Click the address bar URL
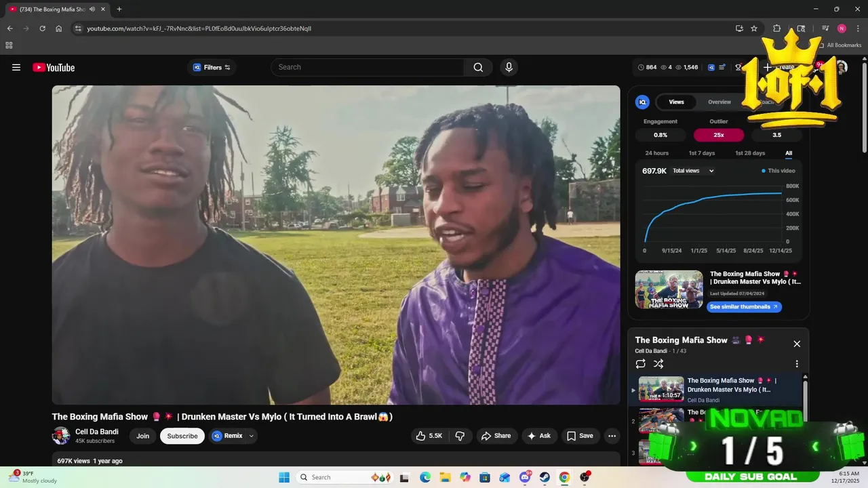Viewport: 868px width, 488px height. point(199,28)
